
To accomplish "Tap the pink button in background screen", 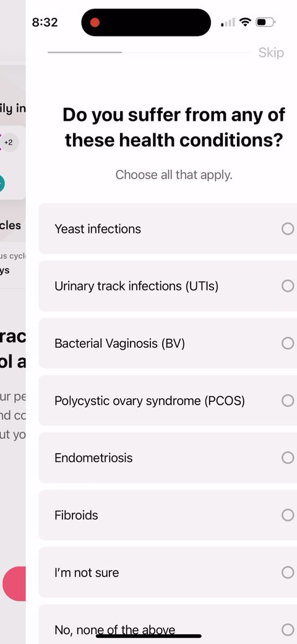I will click(x=14, y=583).
